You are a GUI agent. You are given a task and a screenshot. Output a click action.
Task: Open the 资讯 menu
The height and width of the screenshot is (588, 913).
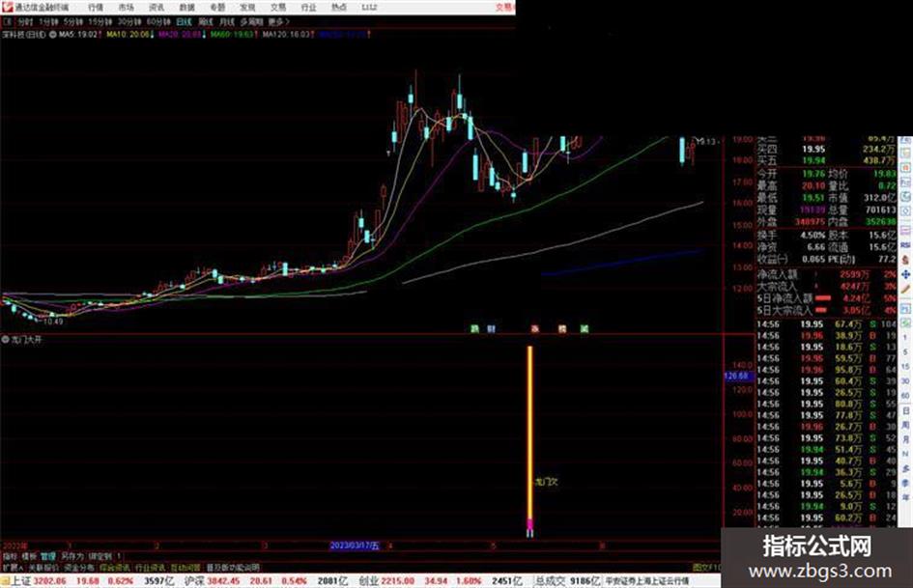click(x=157, y=7)
